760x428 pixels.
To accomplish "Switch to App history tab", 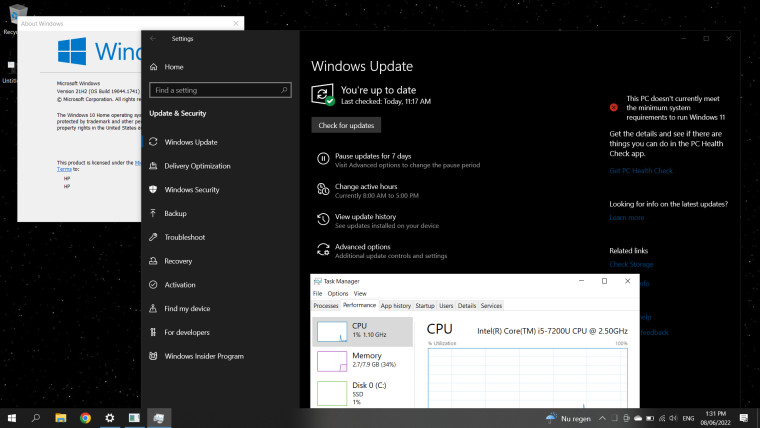I will tap(396, 305).
